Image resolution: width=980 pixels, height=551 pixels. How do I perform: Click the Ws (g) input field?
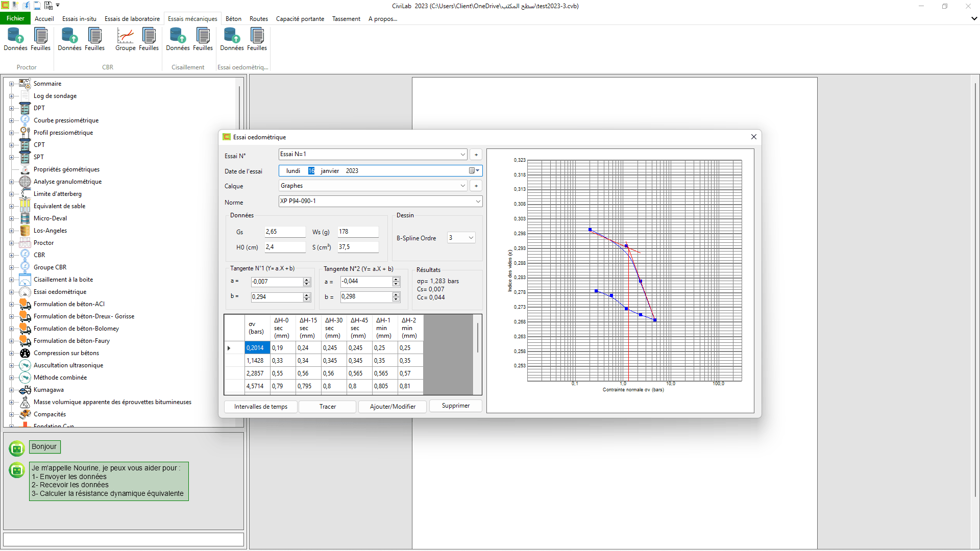point(358,232)
